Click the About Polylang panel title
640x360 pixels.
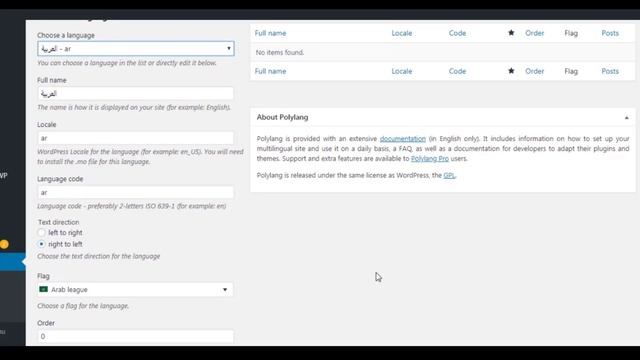click(x=282, y=117)
